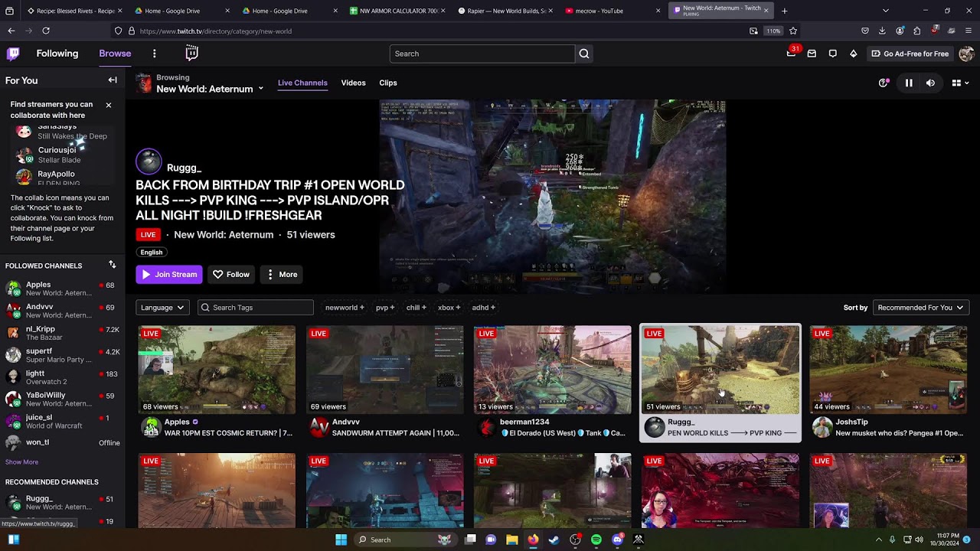Open the Steam icon in taskbar
This screenshot has width=980, height=551.
click(x=554, y=540)
